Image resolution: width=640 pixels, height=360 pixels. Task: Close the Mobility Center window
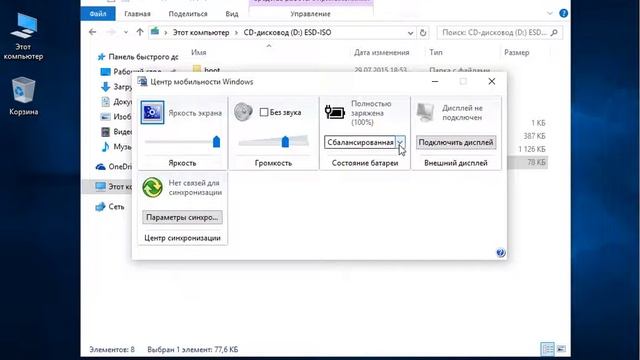click(x=492, y=82)
